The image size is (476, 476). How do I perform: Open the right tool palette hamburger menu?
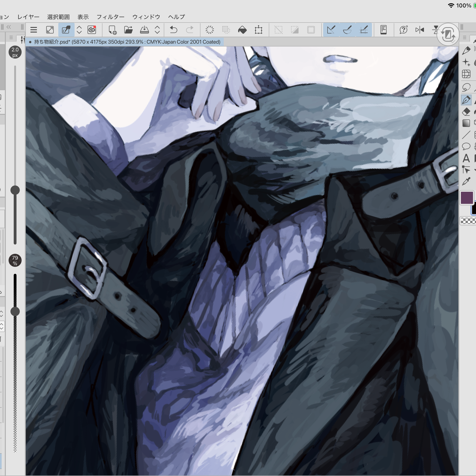464,38
